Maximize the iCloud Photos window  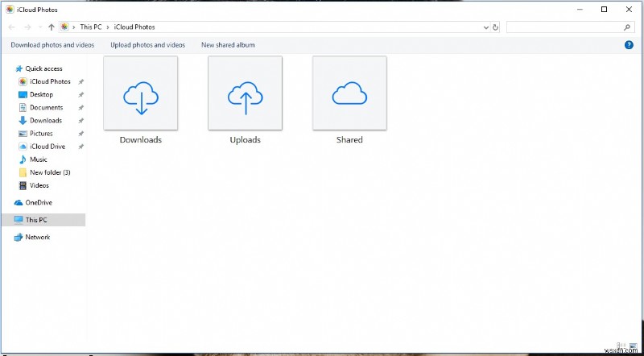(x=605, y=10)
